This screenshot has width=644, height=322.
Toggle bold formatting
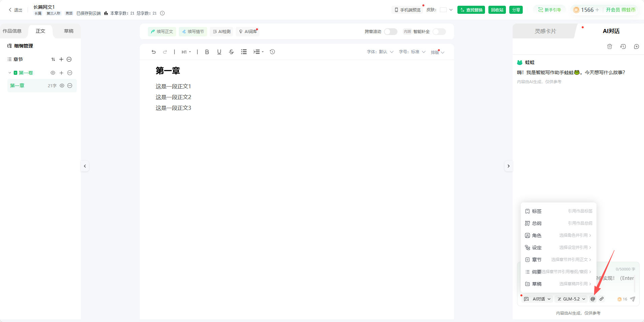pyautogui.click(x=207, y=52)
